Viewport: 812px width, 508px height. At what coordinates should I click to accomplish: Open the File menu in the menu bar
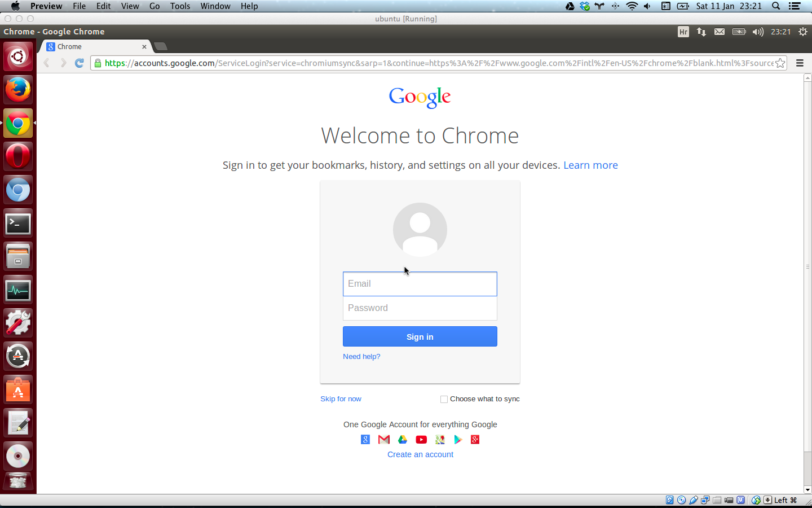(x=80, y=6)
